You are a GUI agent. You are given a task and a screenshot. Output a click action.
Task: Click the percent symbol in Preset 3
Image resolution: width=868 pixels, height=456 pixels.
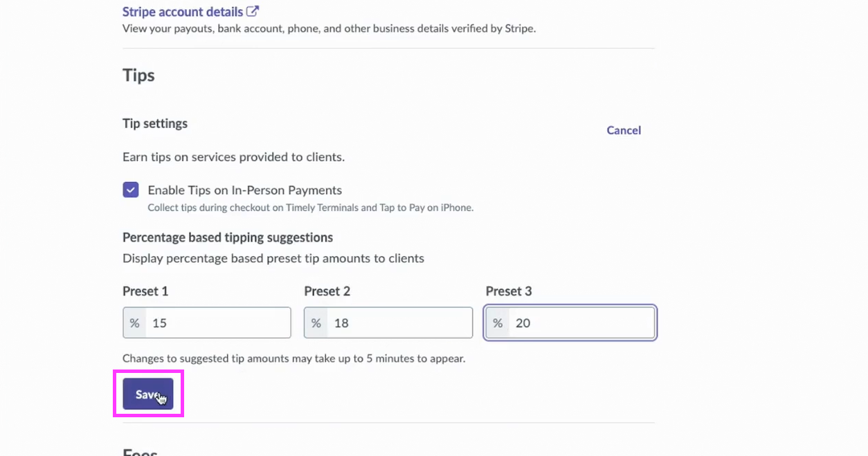pos(498,323)
